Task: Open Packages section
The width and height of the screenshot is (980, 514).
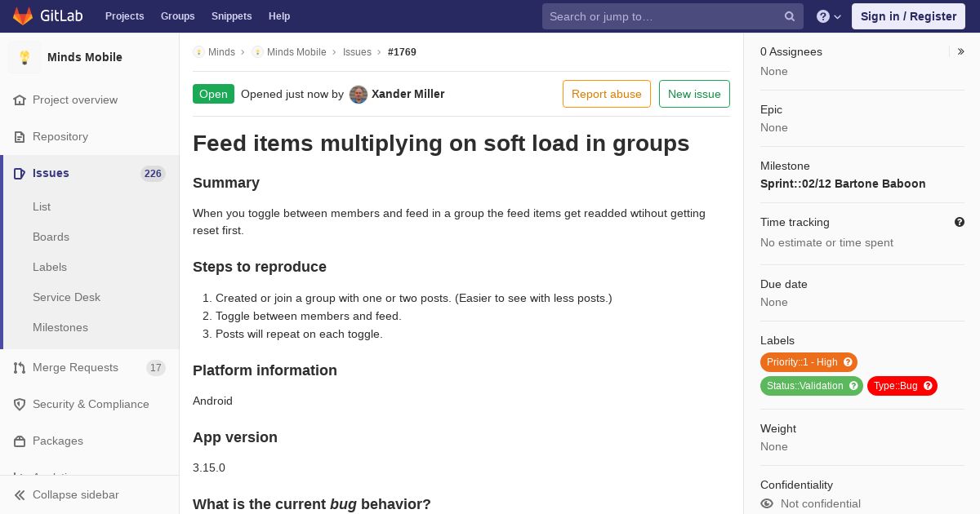Action: coord(58,441)
